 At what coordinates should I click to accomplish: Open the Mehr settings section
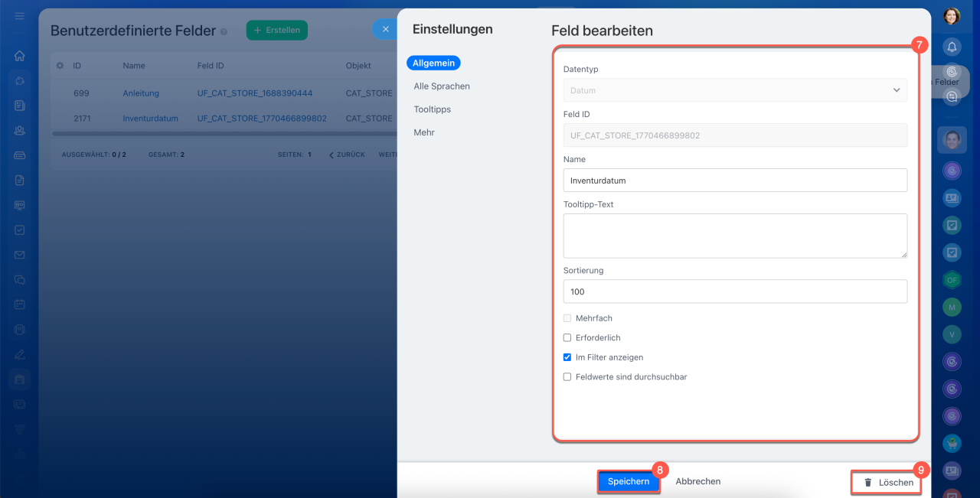pos(424,132)
